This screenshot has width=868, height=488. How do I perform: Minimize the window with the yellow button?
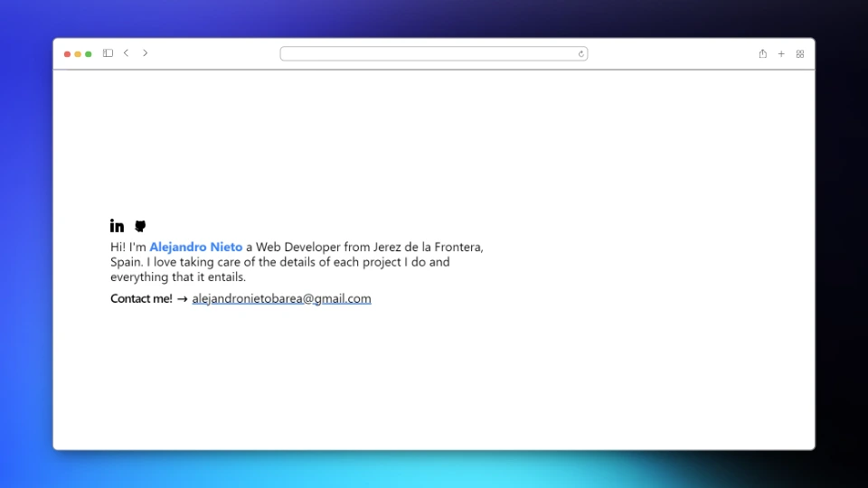click(78, 54)
